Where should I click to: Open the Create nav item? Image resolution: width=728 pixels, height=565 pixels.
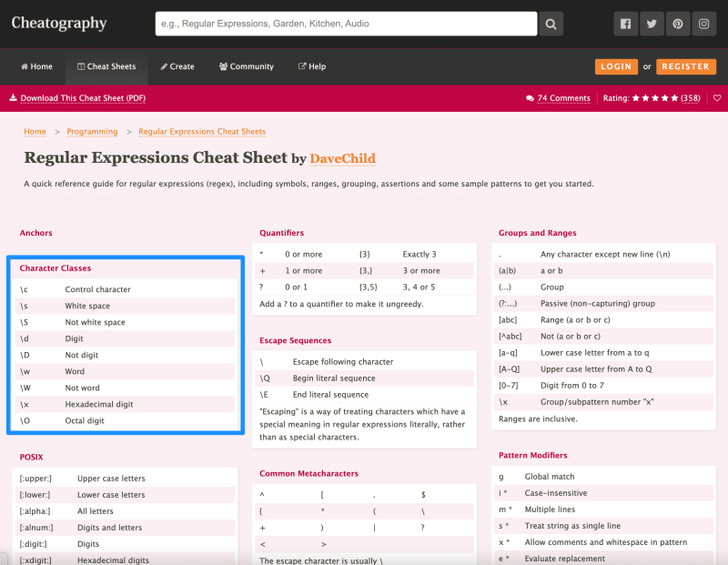pyautogui.click(x=177, y=66)
